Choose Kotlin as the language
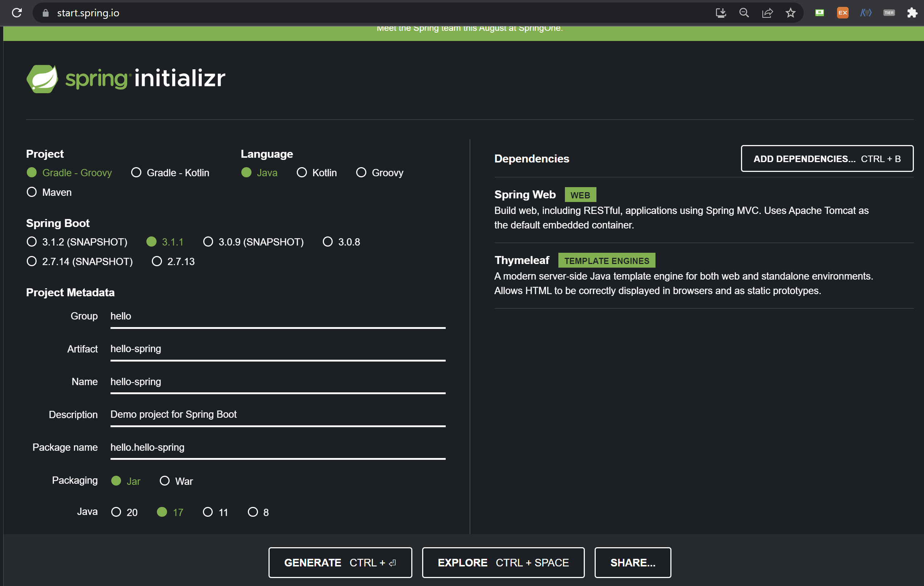This screenshot has height=586, width=924. click(x=301, y=172)
